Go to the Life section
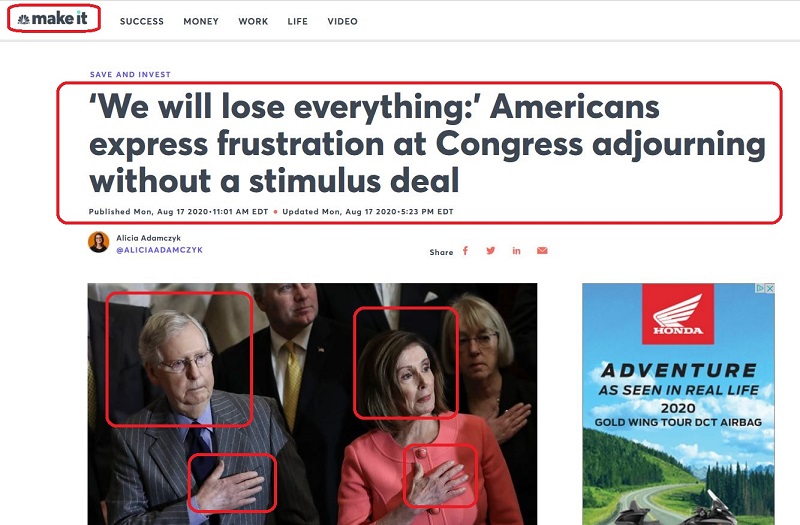 coord(297,21)
